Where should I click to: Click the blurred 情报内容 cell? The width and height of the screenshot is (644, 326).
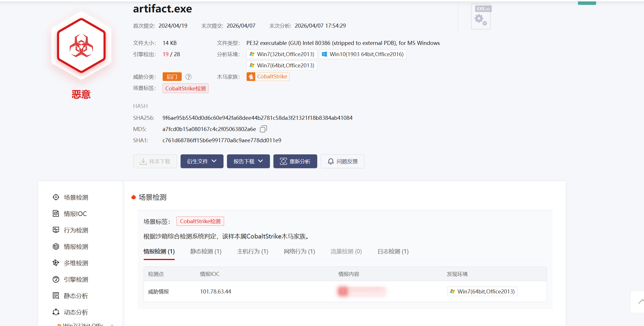click(361, 291)
